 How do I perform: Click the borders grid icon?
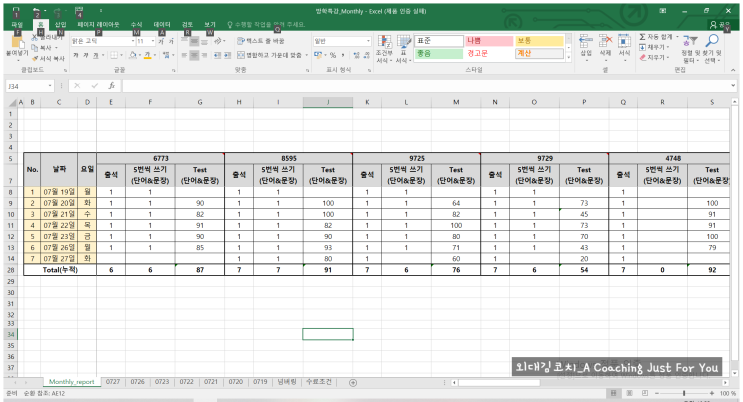tap(114, 55)
